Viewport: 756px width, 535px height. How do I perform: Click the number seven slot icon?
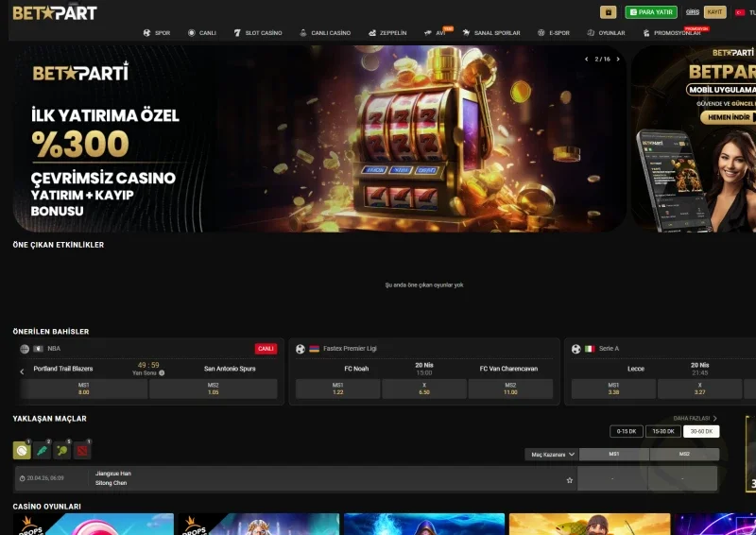pyautogui.click(x=237, y=33)
